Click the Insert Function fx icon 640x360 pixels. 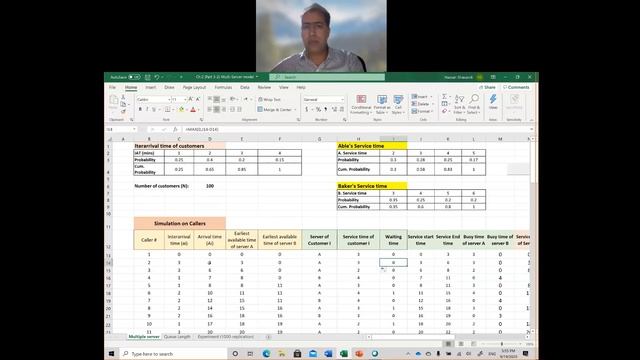[x=175, y=129]
